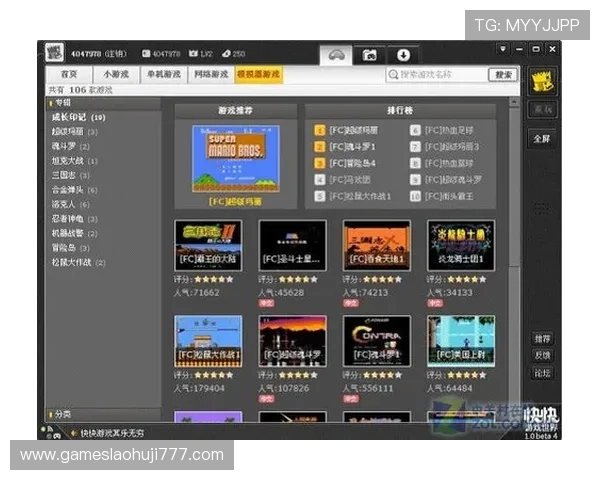Image resolution: width=600 pixels, height=480 pixels.
Task: Open the [FC]霸王的大陆 game thumbnail
Action: pyautogui.click(x=208, y=245)
